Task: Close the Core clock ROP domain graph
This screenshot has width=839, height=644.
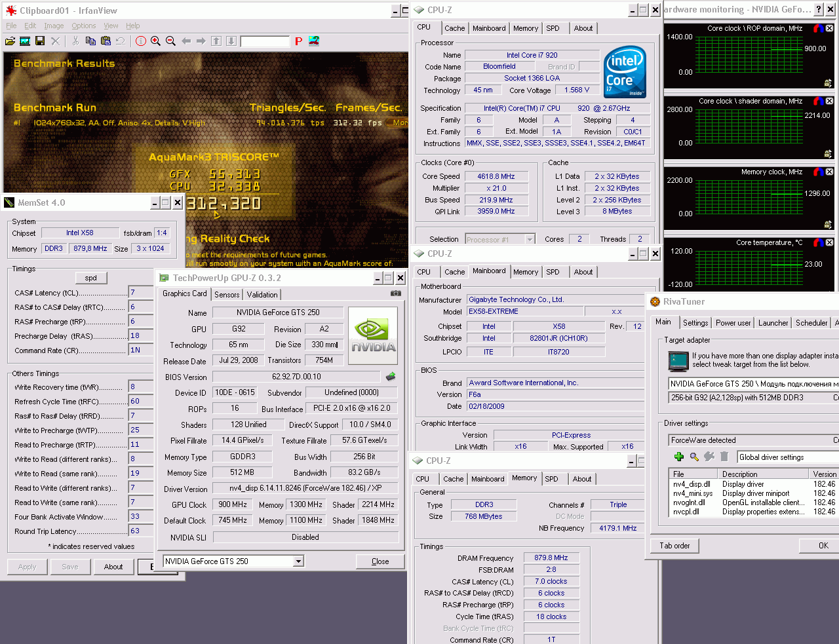Action: (829, 28)
